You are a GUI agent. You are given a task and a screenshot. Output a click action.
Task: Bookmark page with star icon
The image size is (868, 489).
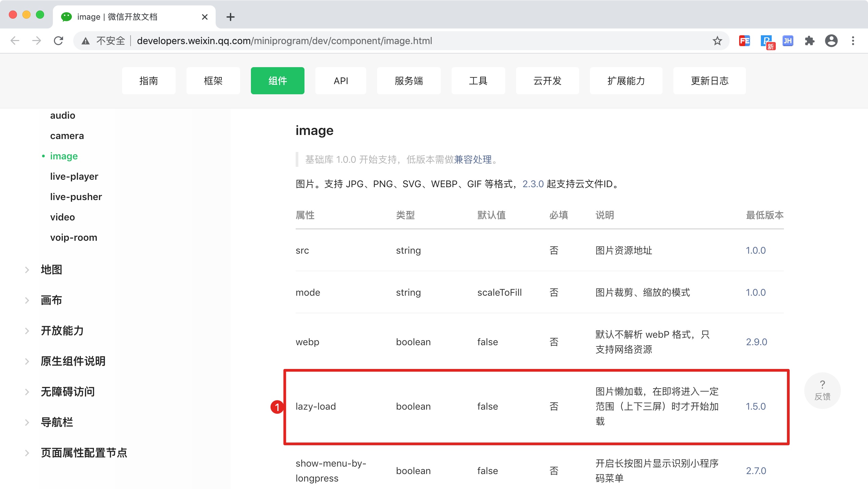pos(717,41)
